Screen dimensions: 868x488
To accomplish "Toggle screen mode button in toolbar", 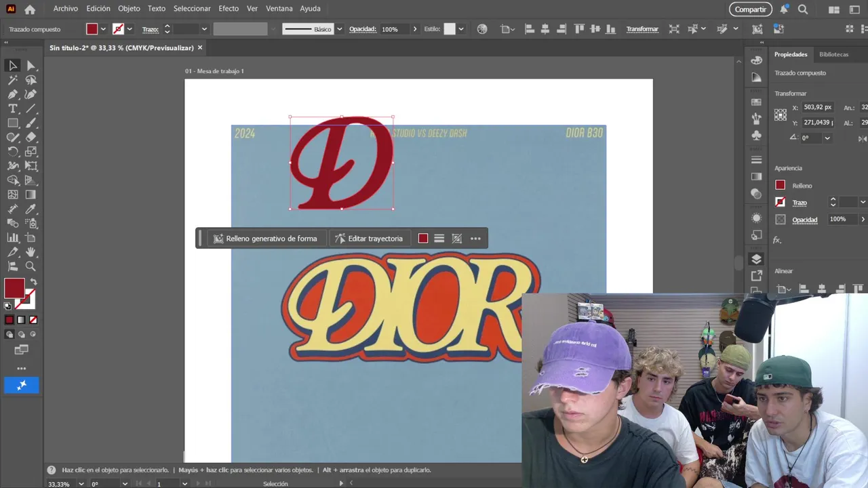I will tap(21, 350).
